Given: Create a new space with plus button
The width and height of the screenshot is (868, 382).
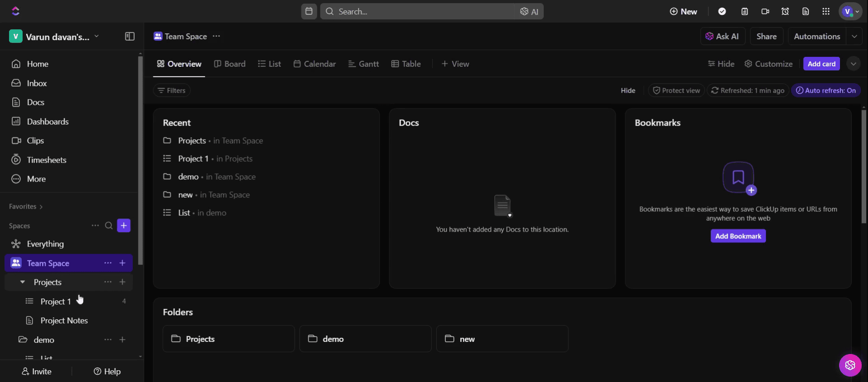Looking at the screenshot, I should 124,225.
